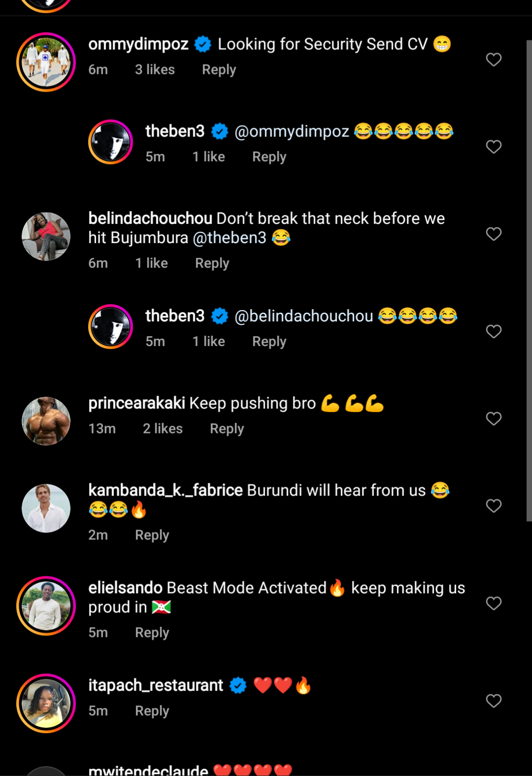Click the comments scrollbar on right edge

pyautogui.click(x=529, y=281)
